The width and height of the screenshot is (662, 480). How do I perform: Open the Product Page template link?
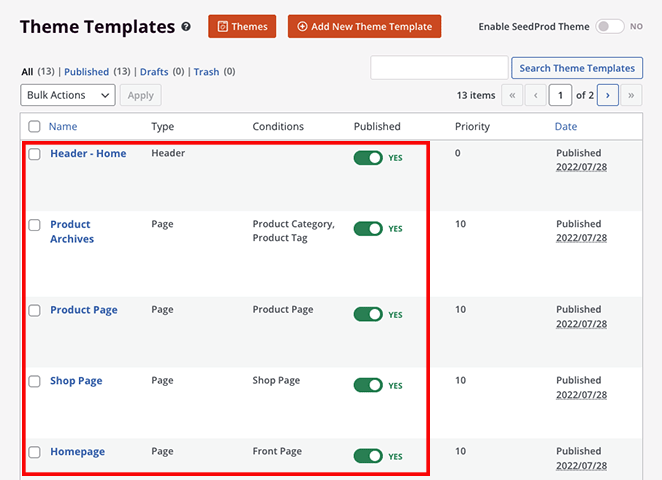pos(84,310)
